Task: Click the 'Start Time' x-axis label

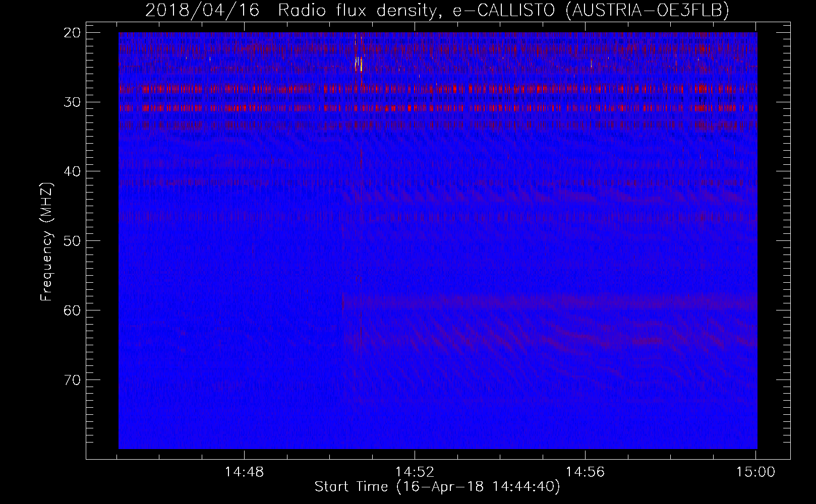Action: (437, 487)
